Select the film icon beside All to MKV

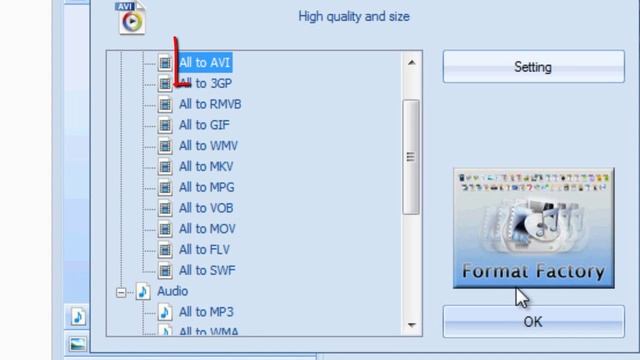(x=165, y=167)
